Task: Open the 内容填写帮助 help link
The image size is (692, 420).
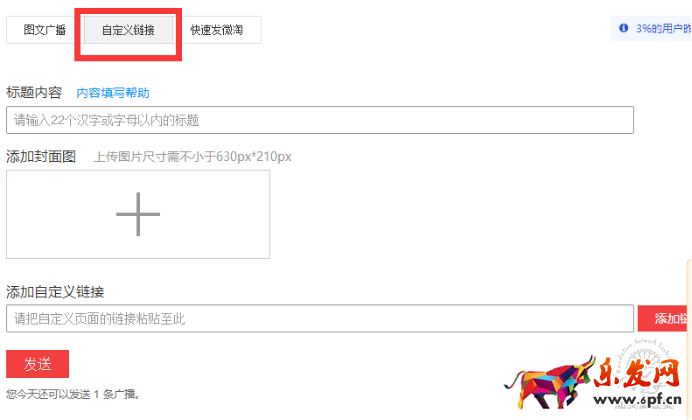Action: tap(113, 93)
